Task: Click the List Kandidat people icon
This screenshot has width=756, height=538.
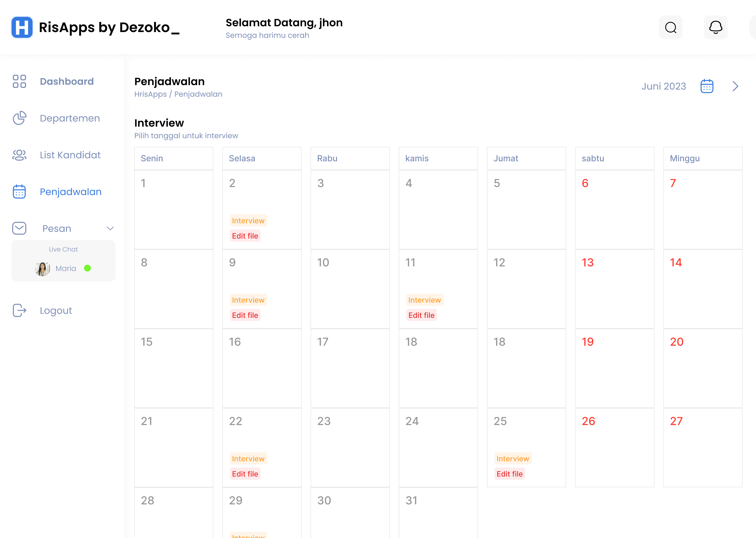Action: click(x=19, y=155)
